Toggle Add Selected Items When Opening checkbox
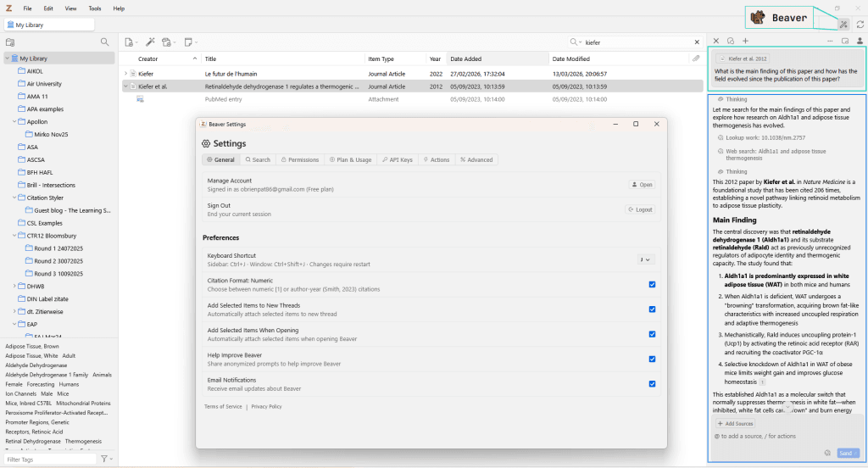 pos(652,334)
